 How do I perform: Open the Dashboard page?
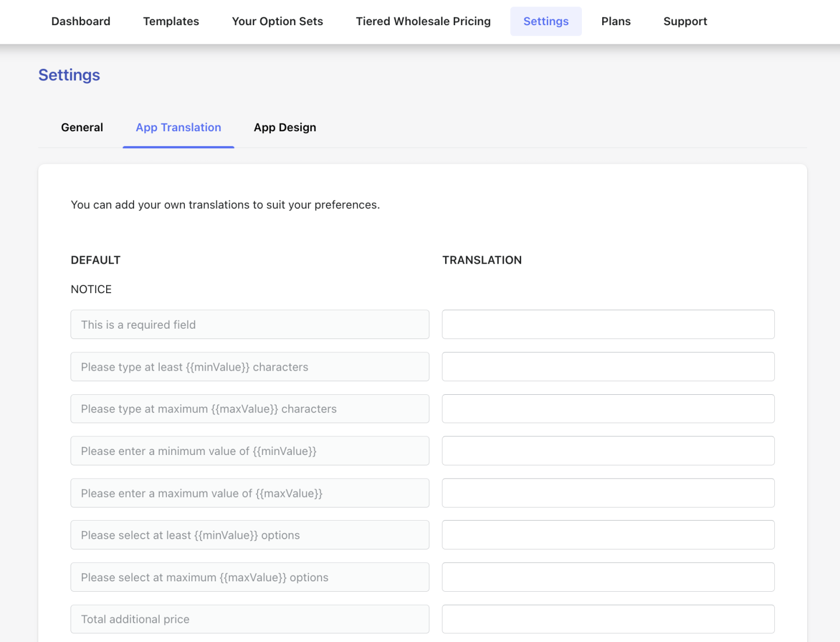80,21
